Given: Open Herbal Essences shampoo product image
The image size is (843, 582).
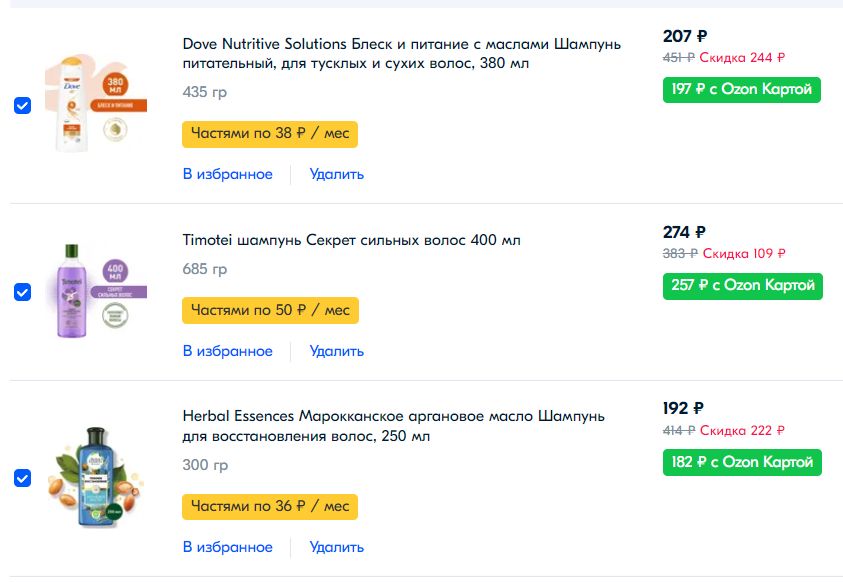Looking at the screenshot, I should click(x=94, y=477).
